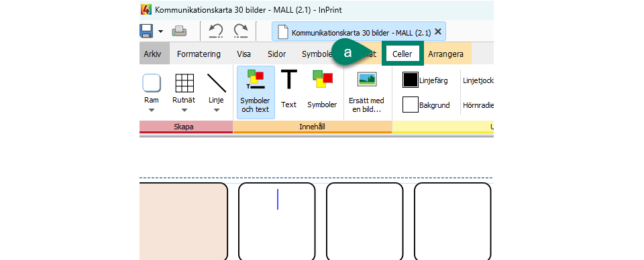Open the Linjefärg black color swatch

pos(410,80)
